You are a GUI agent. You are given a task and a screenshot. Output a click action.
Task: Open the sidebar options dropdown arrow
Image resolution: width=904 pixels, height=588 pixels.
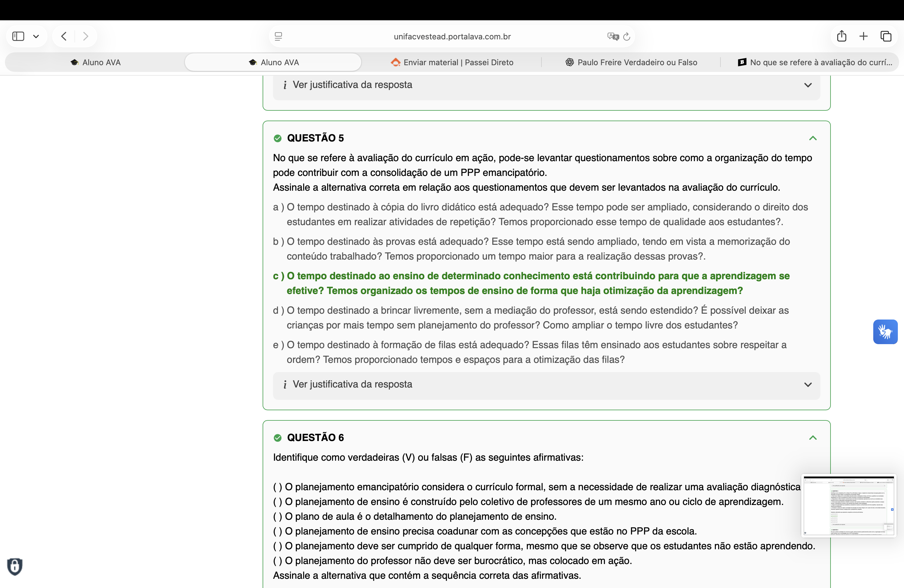(36, 37)
